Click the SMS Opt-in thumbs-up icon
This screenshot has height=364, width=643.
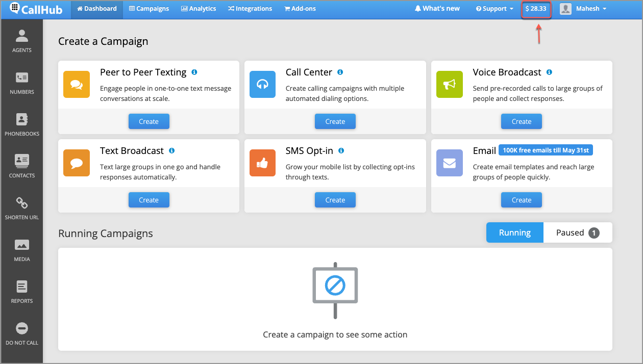(x=262, y=163)
